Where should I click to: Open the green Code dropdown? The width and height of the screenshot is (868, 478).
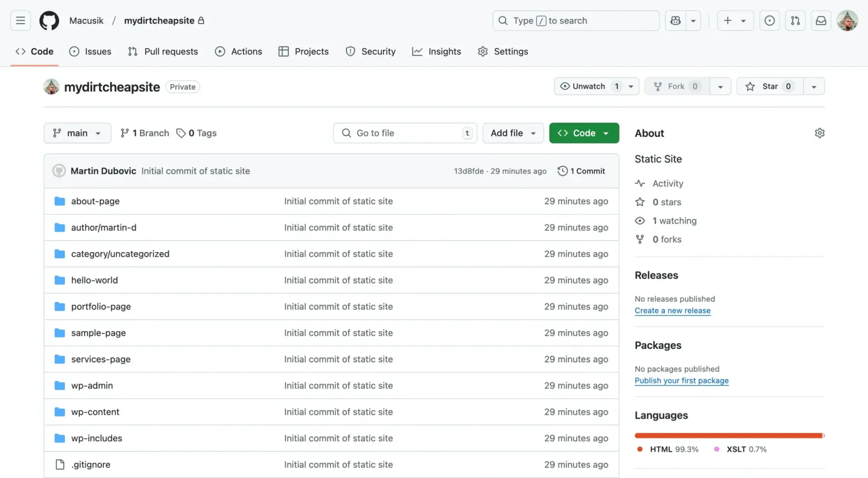point(584,133)
